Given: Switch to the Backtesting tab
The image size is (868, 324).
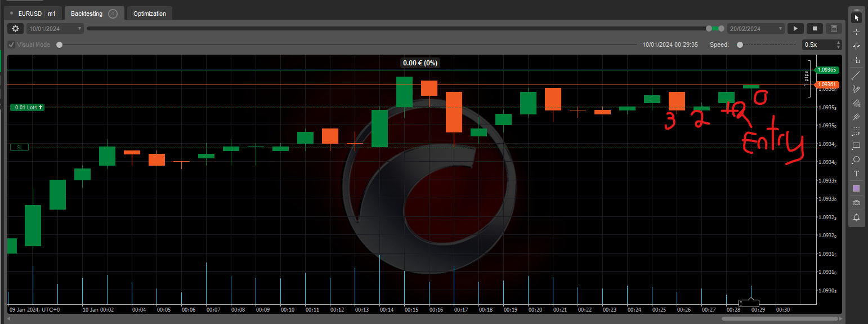Looking at the screenshot, I should (x=93, y=14).
